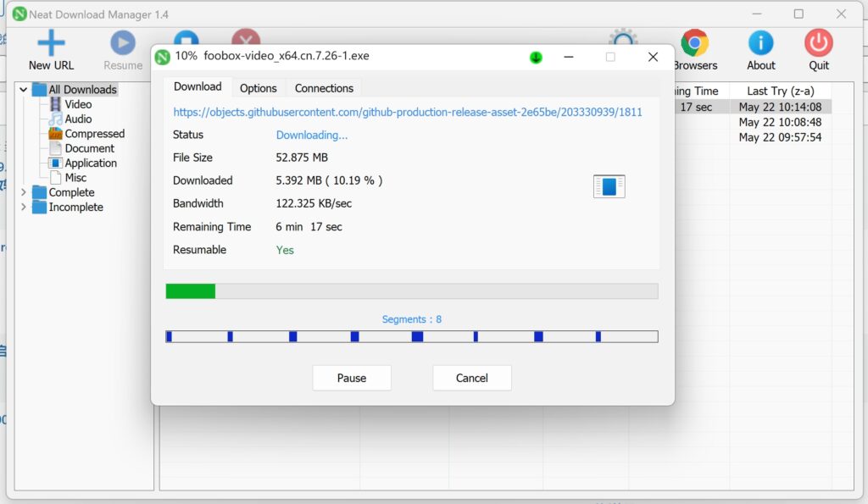Click the Resume play icon

coord(122,42)
